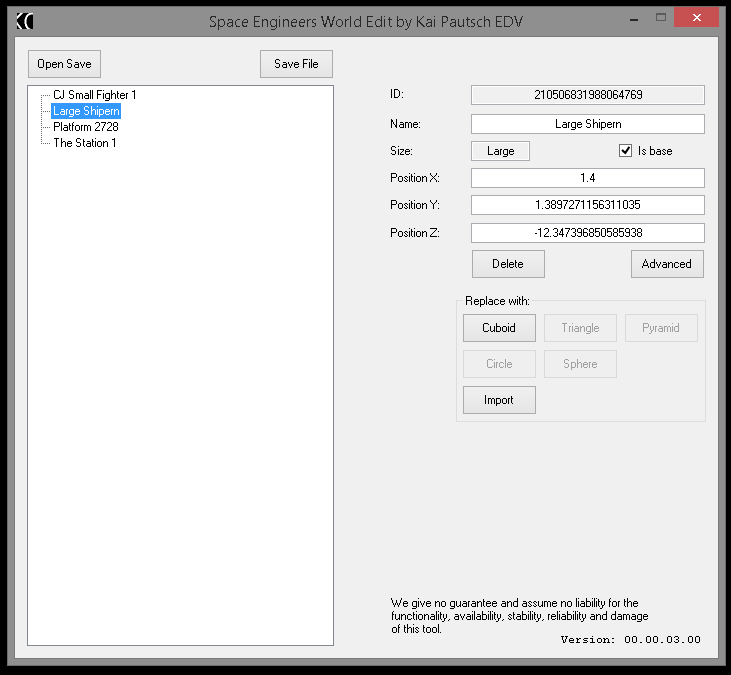Image resolution: width=731 pixels, height=675 pixels.
Task: Click the Sphere replace button
Action: point(580,364)
